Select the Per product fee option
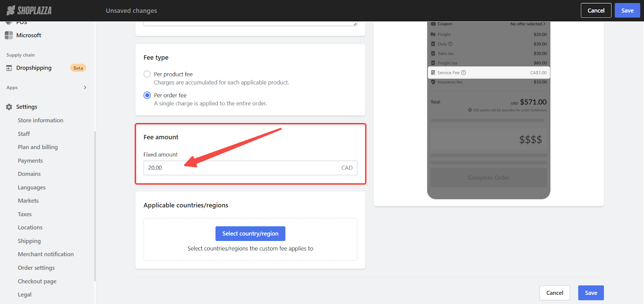 point(147,74)
